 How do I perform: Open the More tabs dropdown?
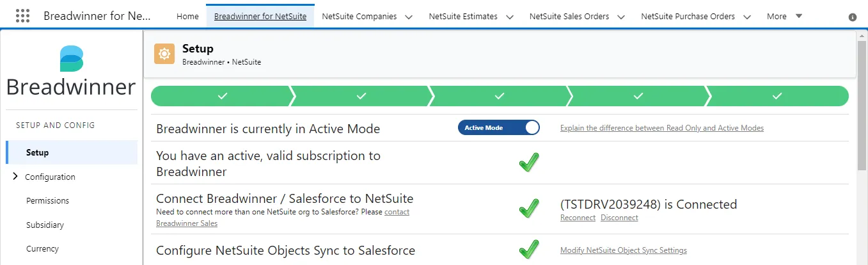click(x=784, y=16)
